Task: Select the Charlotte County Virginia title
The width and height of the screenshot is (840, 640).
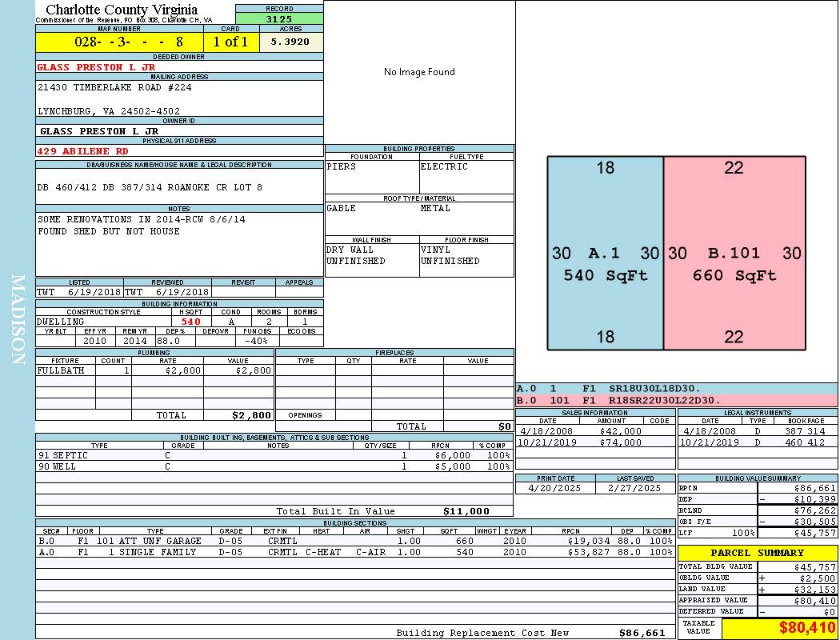Action: [122, 10]
